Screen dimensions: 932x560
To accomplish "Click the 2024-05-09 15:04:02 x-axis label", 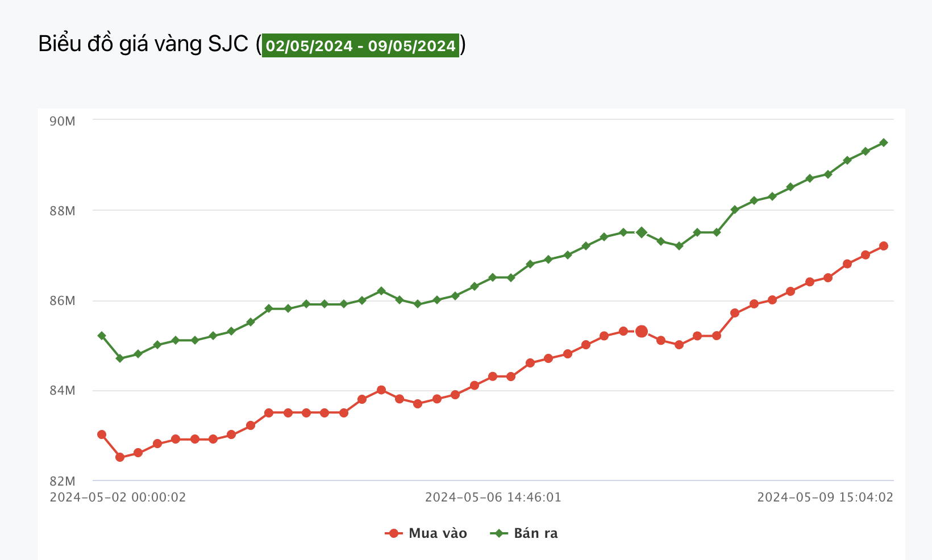I will (825, 498).
